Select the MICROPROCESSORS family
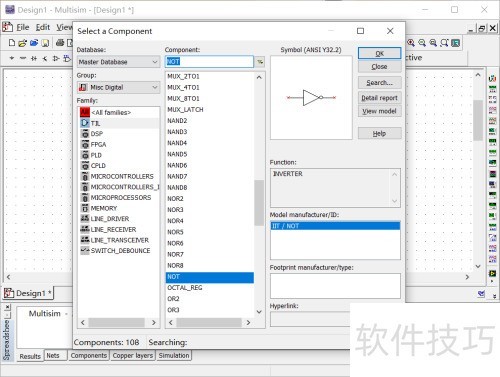This screenshot has width=500, height=377. click(x=121, y=198)
